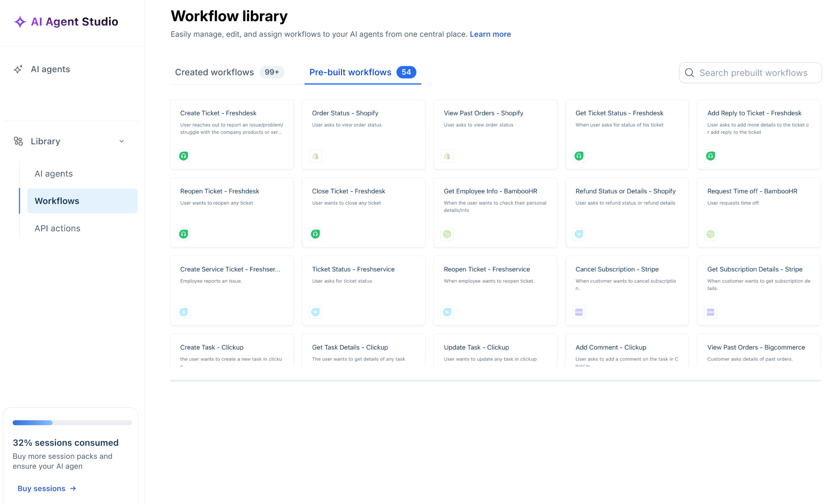Viewport: 832px width, 504px height.
Task: Open the Add Reply to Ticket - Freshdesk title
Action: coord(754,113)
